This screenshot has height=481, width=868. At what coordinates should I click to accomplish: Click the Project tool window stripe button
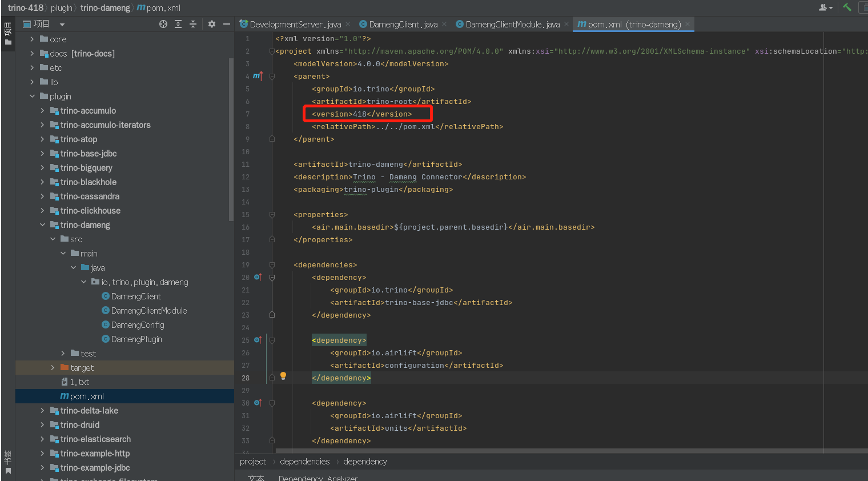pos(7,34)
